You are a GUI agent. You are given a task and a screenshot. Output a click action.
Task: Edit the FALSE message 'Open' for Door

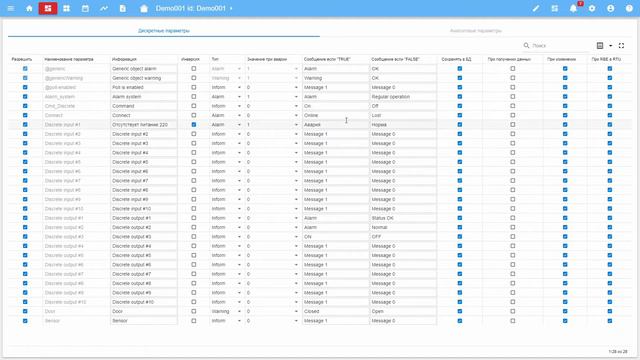403,311
